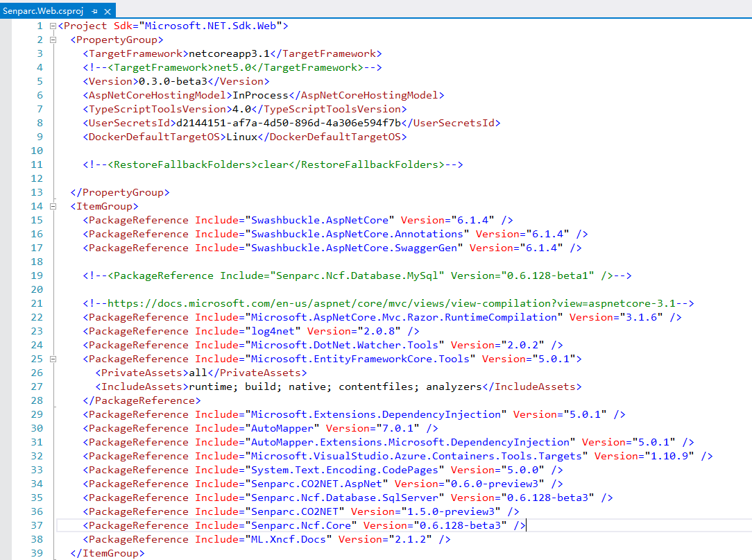The width and height of the screenshot is (752, 560).
Task: Click the netcoreapp3.1 target framework value
Action: pyautogui.click(x=229, y=53)
